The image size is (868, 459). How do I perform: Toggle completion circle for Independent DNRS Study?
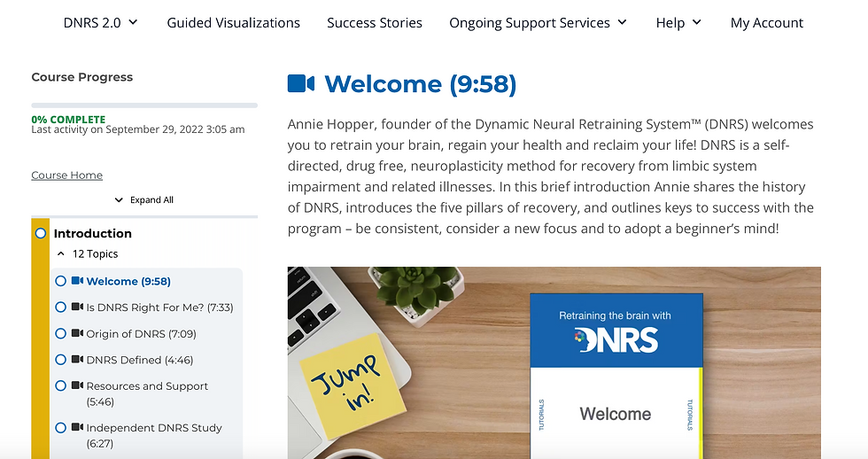[x=61, y=428]
